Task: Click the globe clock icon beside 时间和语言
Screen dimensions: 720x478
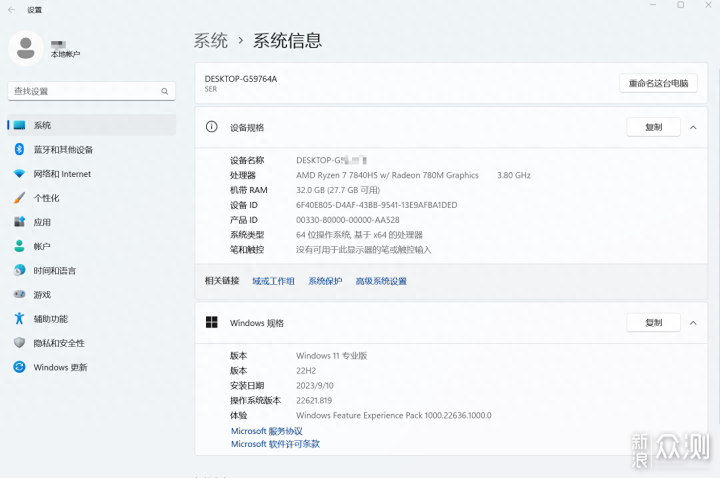Action: click(x=19, y=270)
